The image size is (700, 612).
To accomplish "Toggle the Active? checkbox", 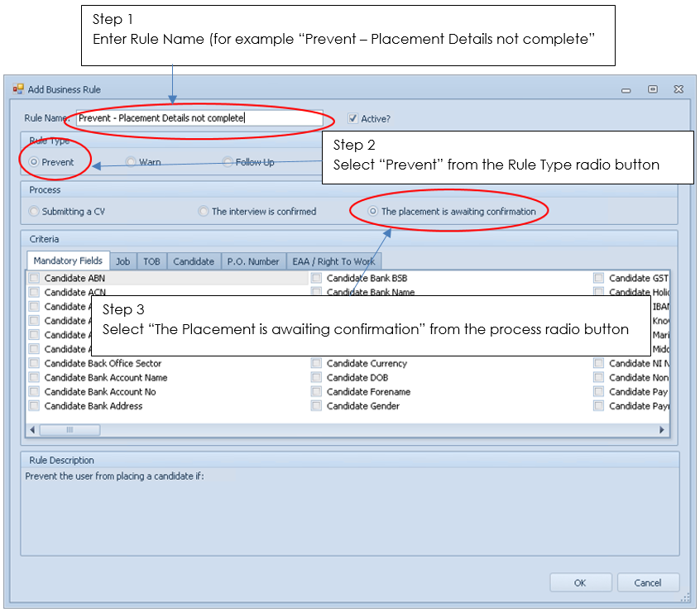I will click(353, 119).
